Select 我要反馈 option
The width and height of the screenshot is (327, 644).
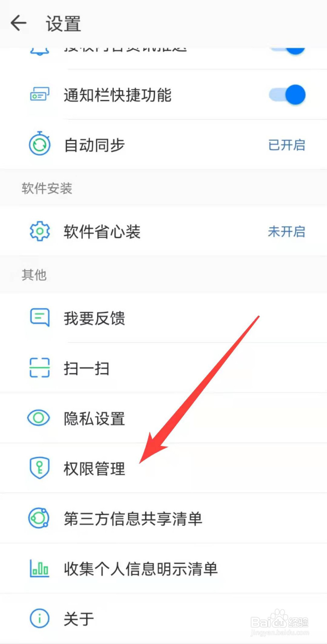coord(163,318)
